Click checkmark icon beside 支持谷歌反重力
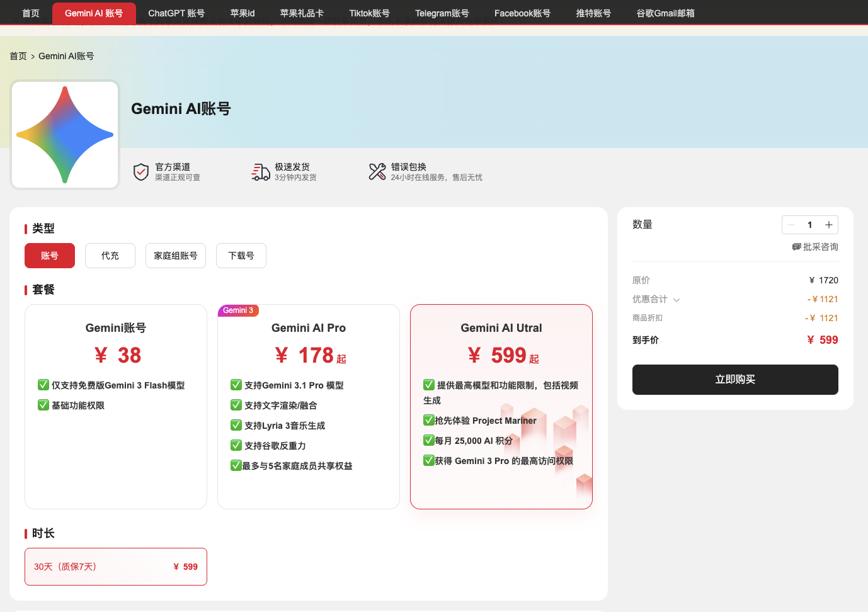This screenshot has height=612, width=868. click(236, 445)
